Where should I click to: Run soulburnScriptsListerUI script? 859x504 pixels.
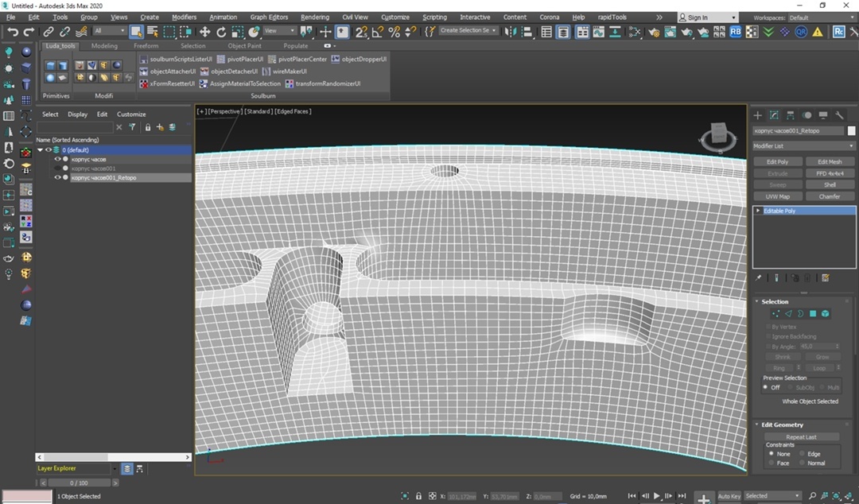click(x=177, y=59)
